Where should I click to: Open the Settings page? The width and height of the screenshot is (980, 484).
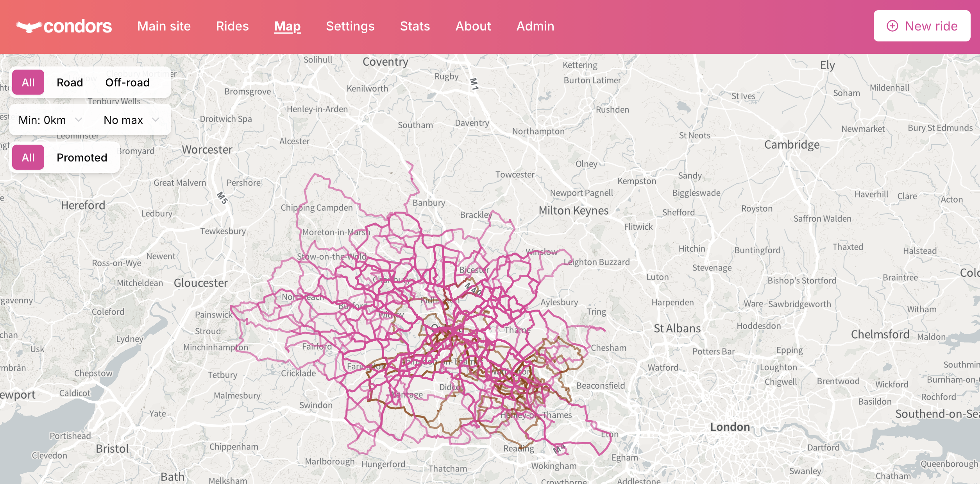pyautogui.click(x=350, y=26)
